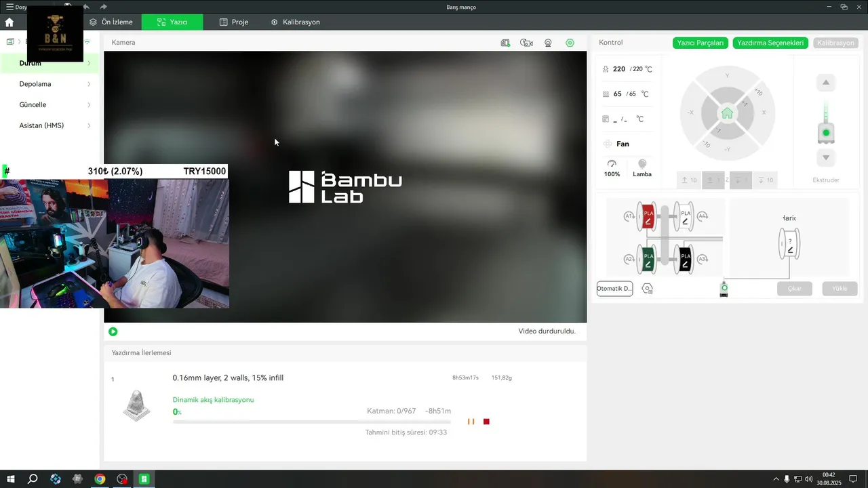
Task: Open the Dosya hamburger menu
Action: (17, 7)
